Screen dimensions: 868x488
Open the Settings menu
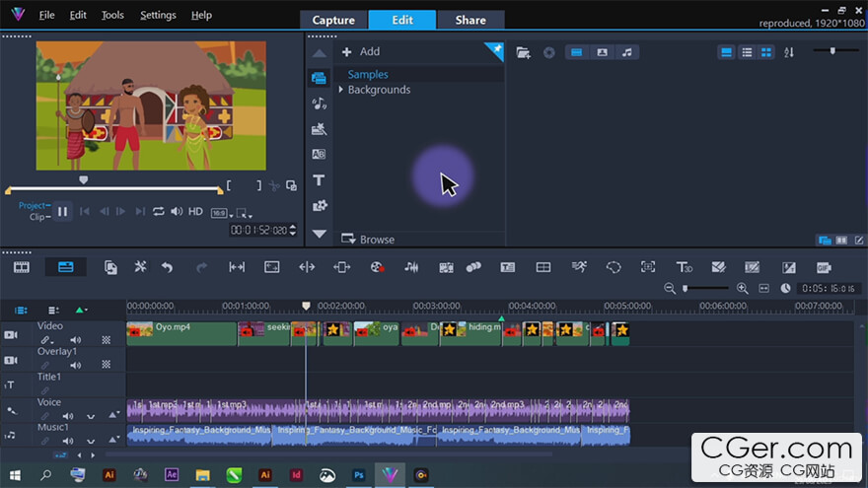158,15
